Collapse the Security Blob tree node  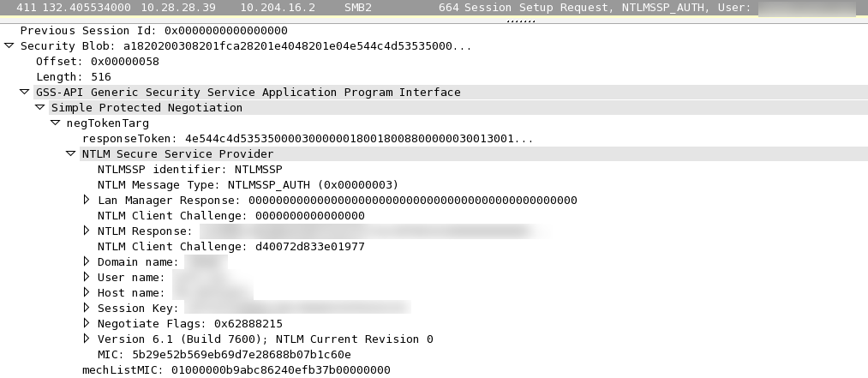click(x=9, y=46)
